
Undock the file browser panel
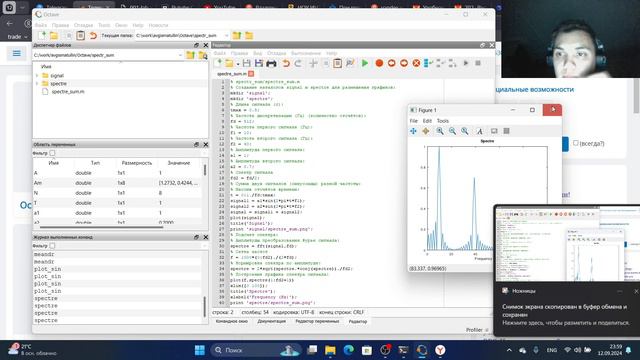(196, 45)
